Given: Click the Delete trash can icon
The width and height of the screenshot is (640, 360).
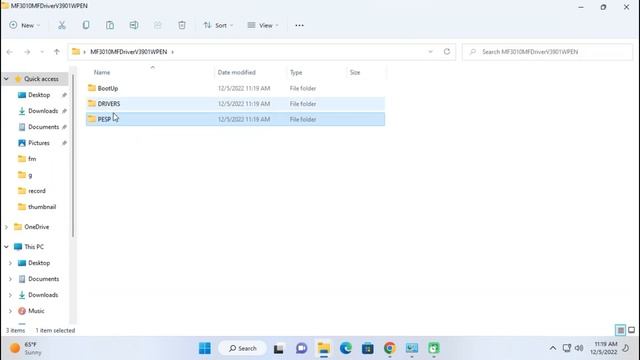Looking at the screenshot, I should (x=182, y=25).
